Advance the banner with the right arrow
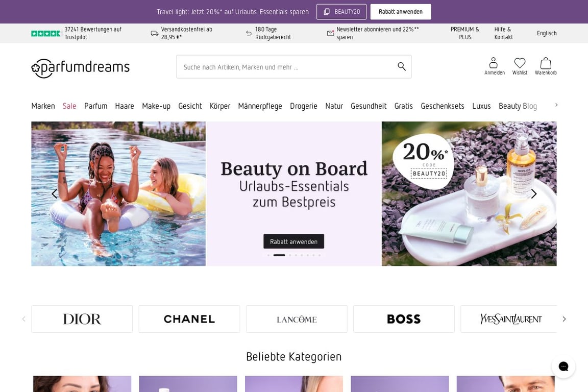588x392 pixels. click(534, 194)
